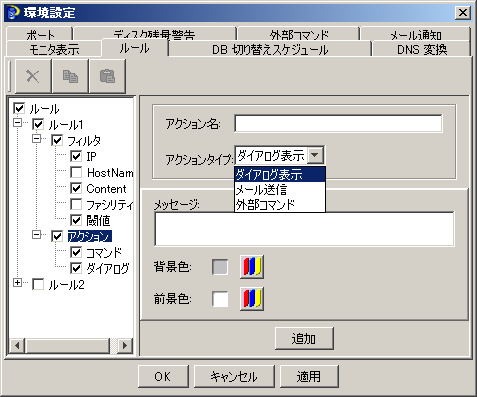The width and height of the screenshot is (477, 397).
Task: Switch to the DNS 変換 tab
Action: (x=422, y=50)
